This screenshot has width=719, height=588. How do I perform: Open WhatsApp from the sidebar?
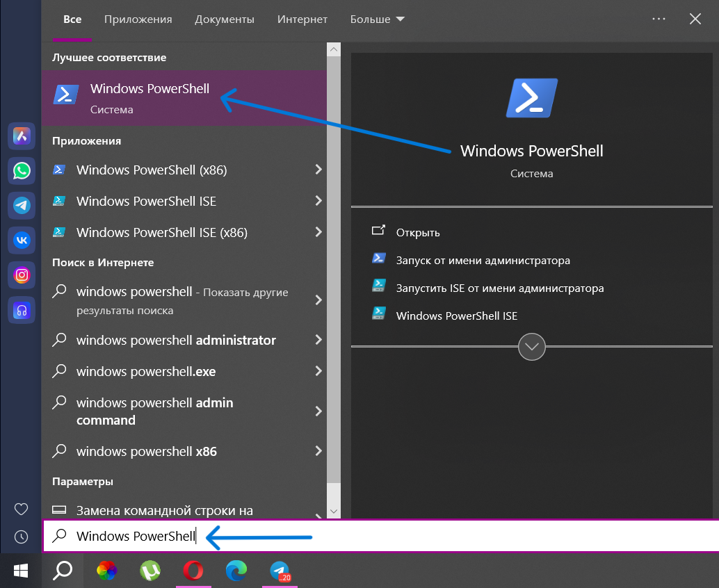[22, 170]
